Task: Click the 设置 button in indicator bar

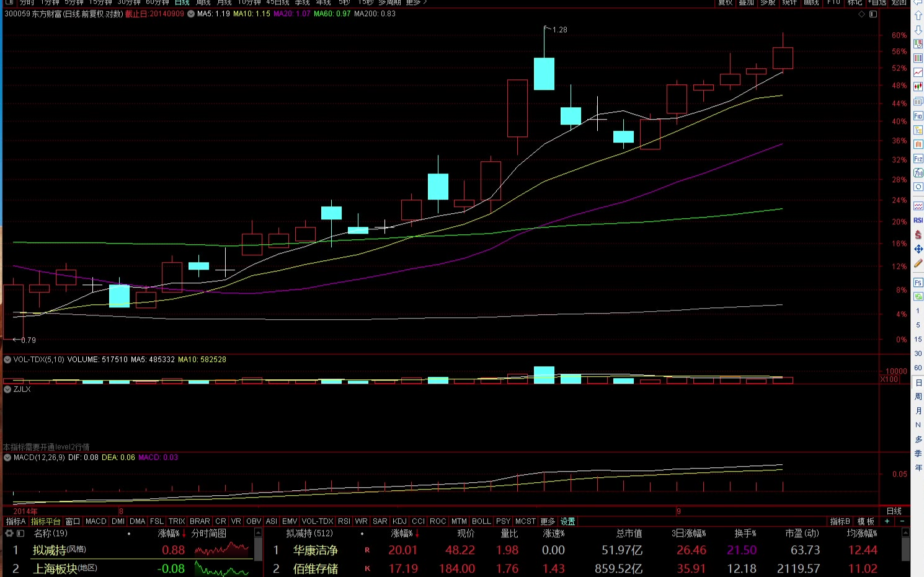Action: click(x=567, y=521)
